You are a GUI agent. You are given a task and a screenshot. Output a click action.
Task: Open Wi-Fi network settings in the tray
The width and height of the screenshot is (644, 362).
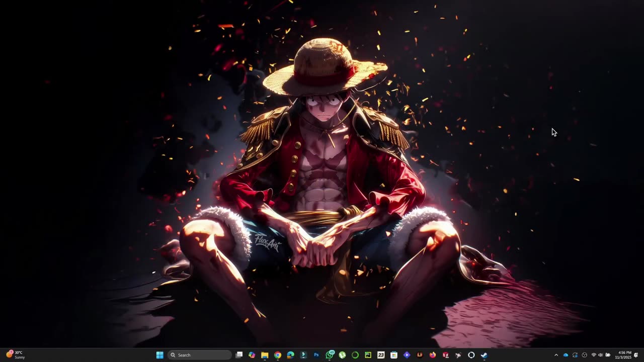pos(594,355)
